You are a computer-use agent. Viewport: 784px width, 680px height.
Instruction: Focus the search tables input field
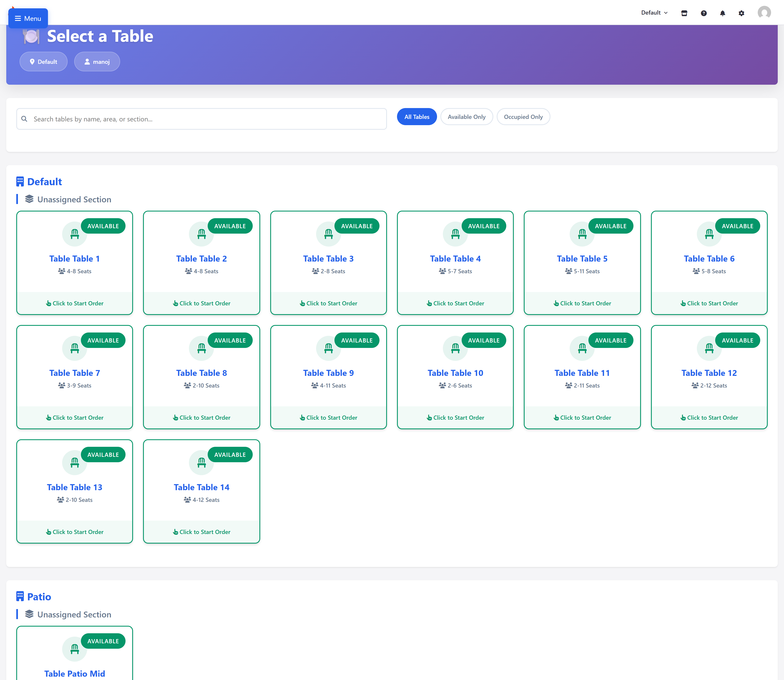coord(201,119)
